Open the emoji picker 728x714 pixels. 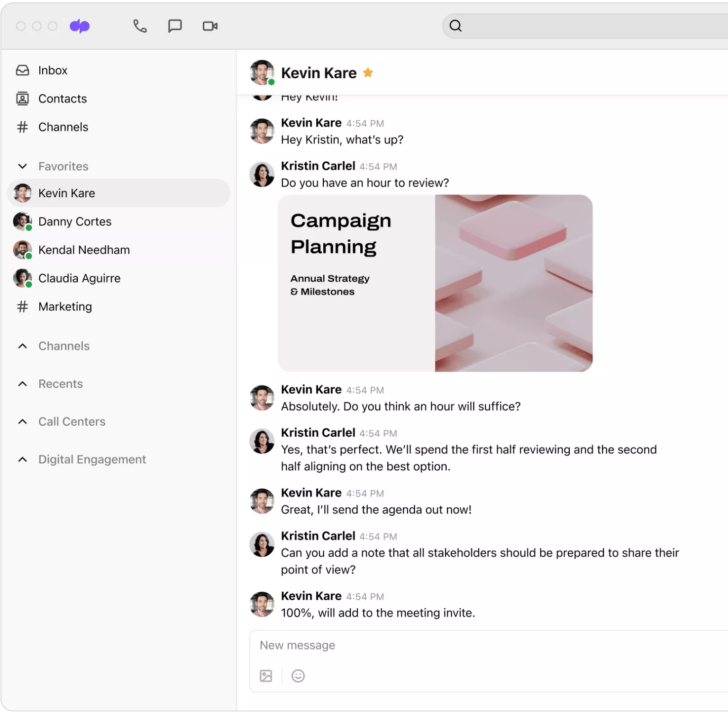[x=298, y=676]
